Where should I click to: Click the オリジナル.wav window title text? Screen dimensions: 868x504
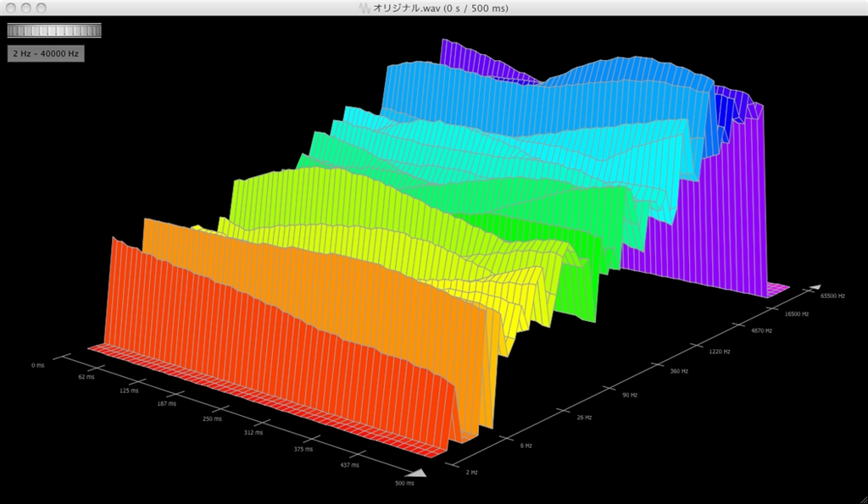pyautogui.click(x=441, y=8)
